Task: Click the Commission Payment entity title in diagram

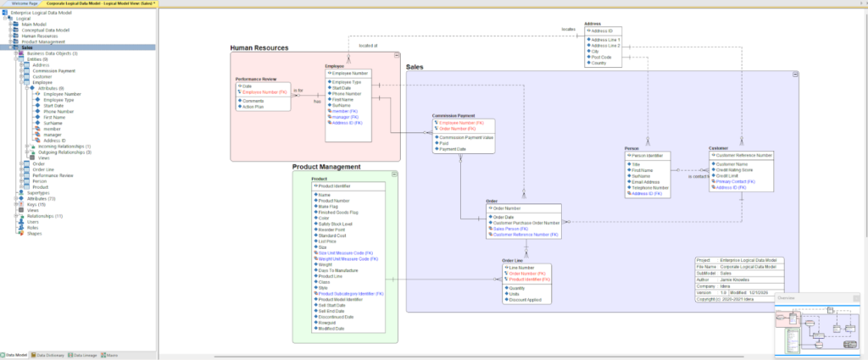Action: pos(453,115)
